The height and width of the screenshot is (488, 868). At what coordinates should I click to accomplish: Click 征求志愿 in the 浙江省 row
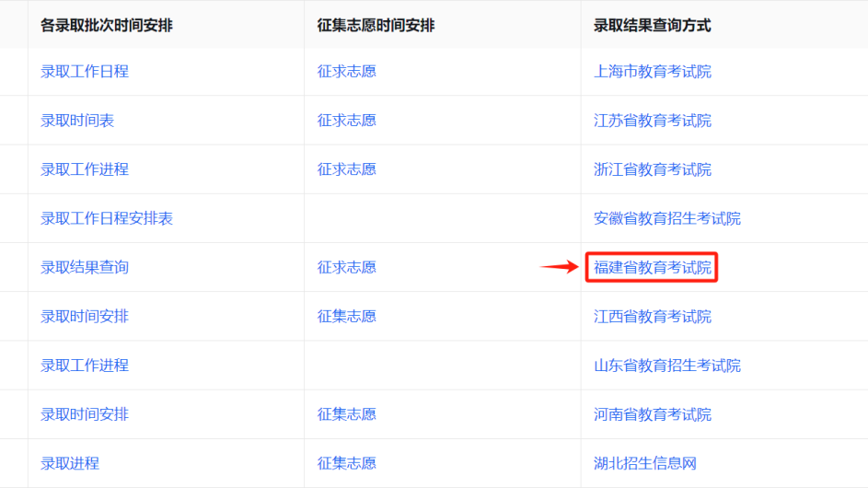click(346, 168)
